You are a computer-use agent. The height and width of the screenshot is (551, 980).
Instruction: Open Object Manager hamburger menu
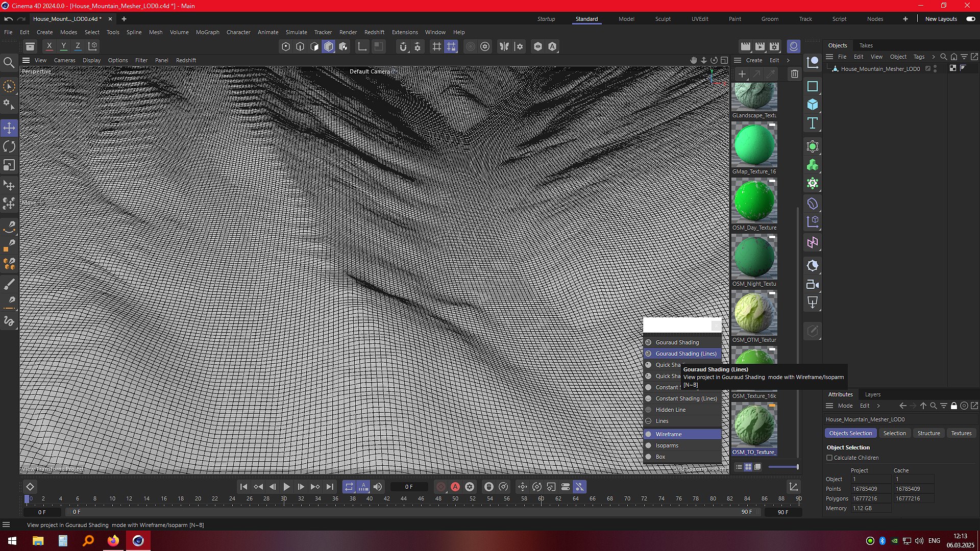829,57
